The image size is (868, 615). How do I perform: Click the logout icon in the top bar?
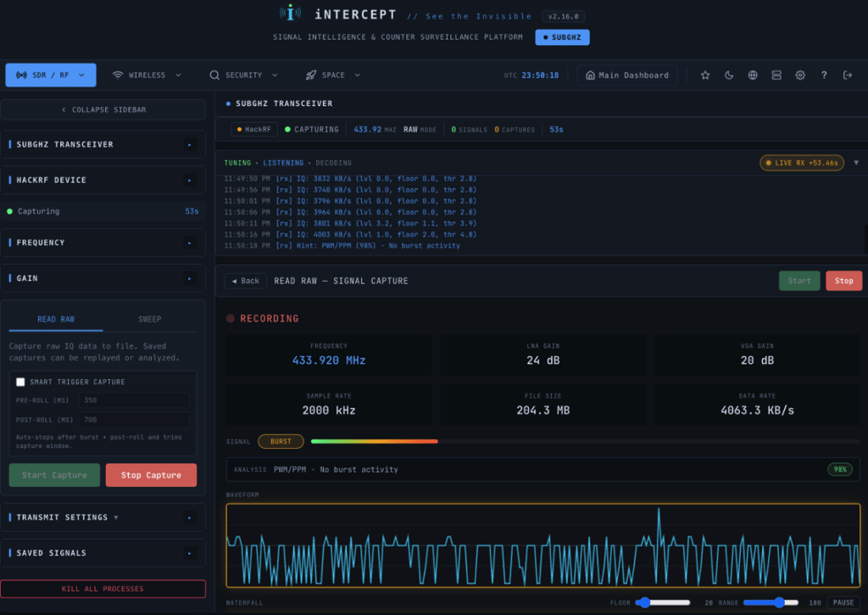(x=847, y=75)
